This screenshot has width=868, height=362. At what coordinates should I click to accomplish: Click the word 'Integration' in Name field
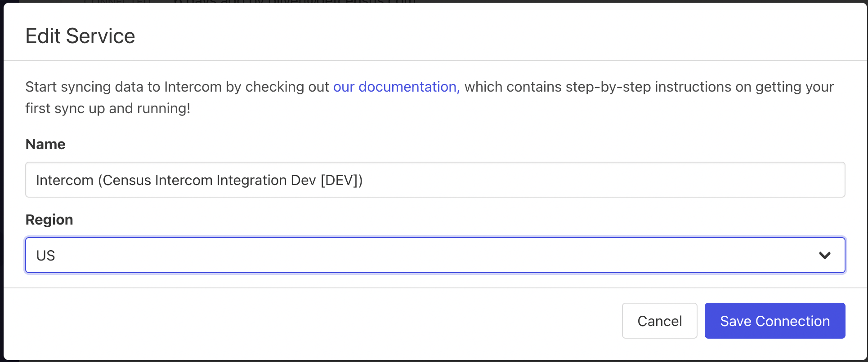251,180
